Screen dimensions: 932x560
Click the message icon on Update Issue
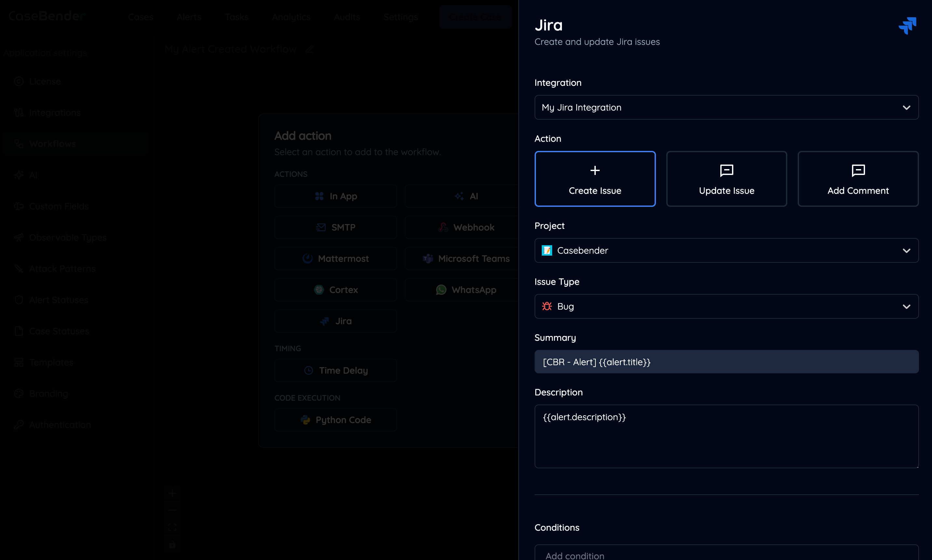pos(726,170)
